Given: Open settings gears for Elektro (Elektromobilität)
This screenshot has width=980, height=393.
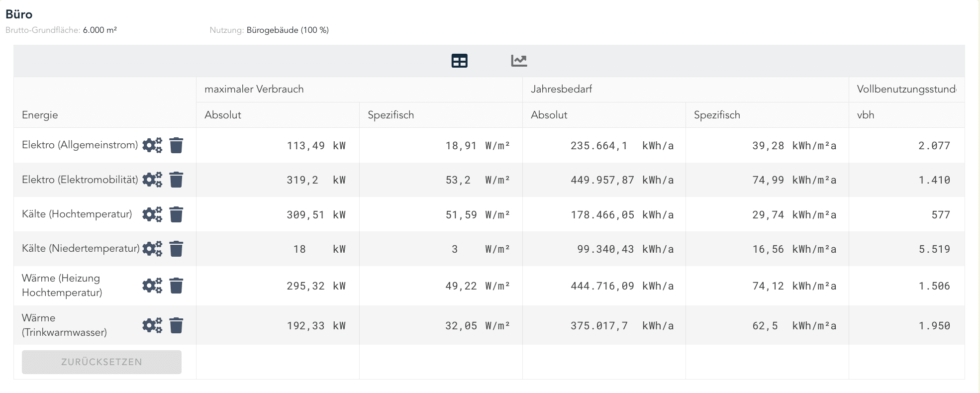Looking at the screenshot, I should pyautogui.click(x=152, y=180).
